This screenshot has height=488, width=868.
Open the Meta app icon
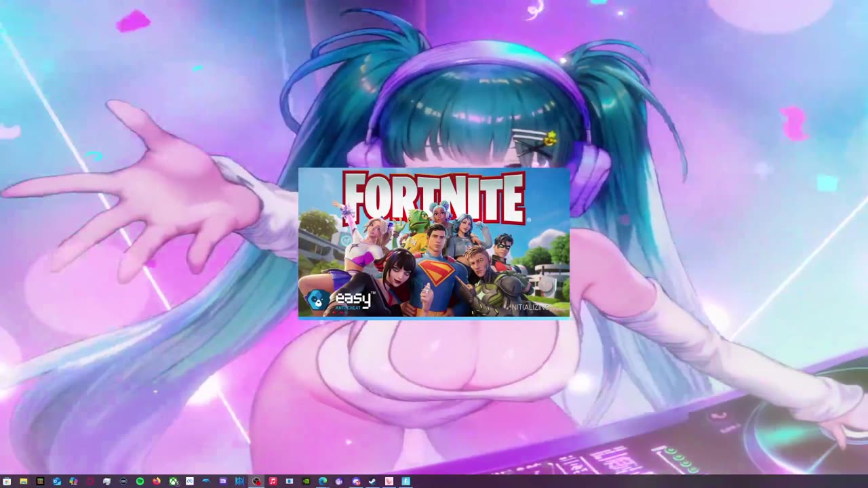tap(190, 481)
